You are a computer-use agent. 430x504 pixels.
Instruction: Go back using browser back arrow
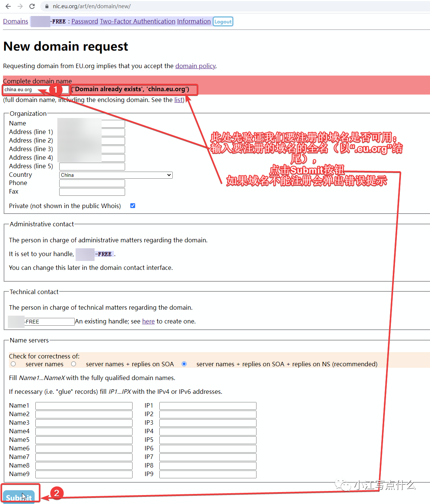pos(8,6)
